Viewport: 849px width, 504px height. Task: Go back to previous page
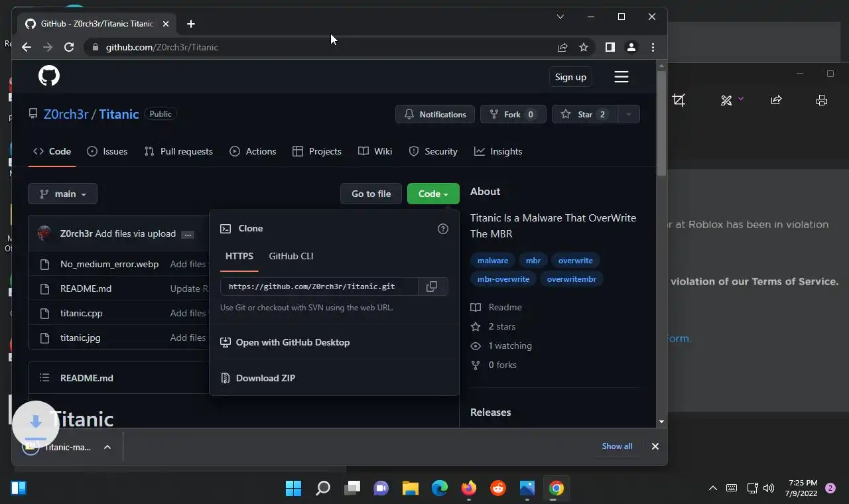pyautogui.click(x=27, y=47)
